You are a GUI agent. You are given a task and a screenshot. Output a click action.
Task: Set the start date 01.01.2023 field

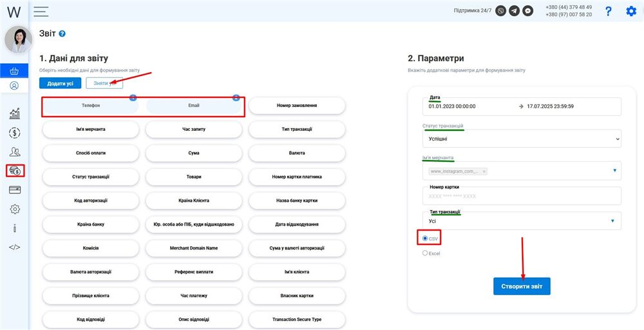pyautogui.click(x=452, y=106)
